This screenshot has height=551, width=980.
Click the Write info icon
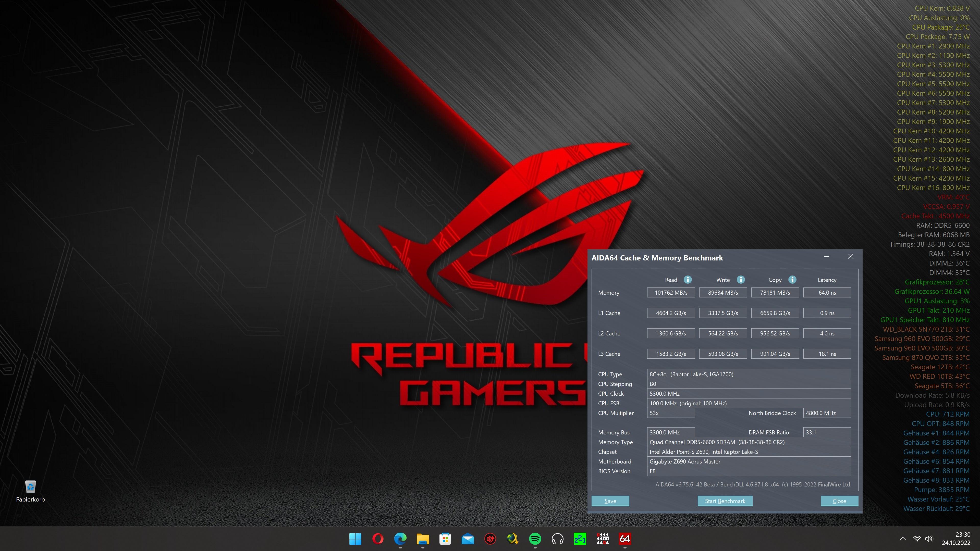tap(740, 280)
